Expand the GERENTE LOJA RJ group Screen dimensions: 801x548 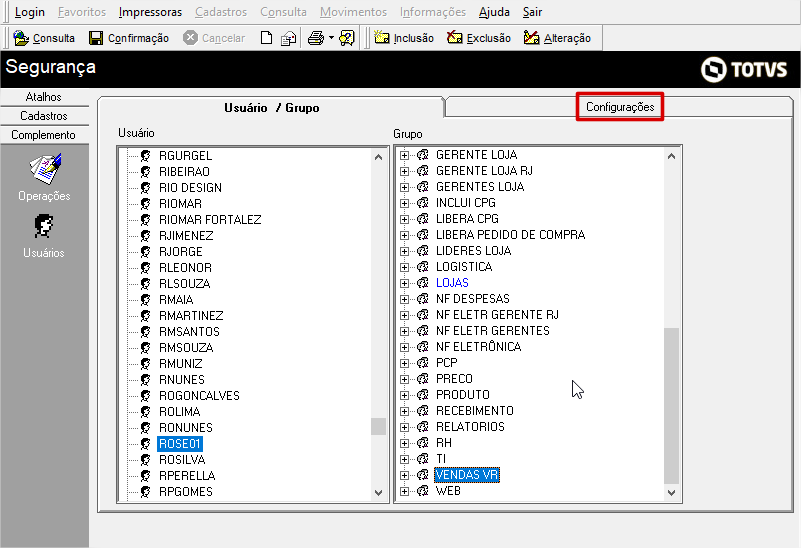tap(405, 171)
